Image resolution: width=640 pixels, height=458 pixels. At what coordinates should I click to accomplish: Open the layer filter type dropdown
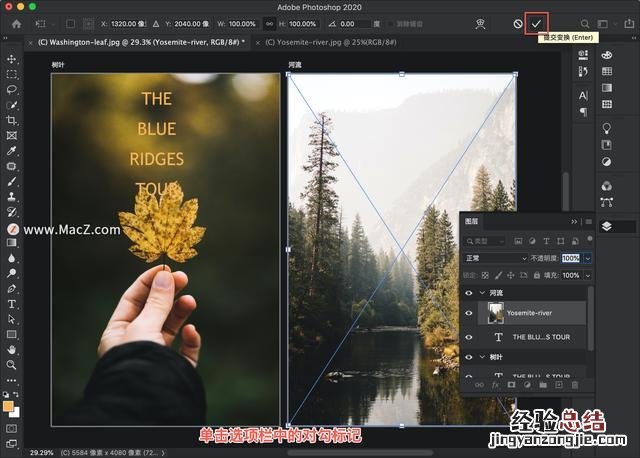pos(485,241)
